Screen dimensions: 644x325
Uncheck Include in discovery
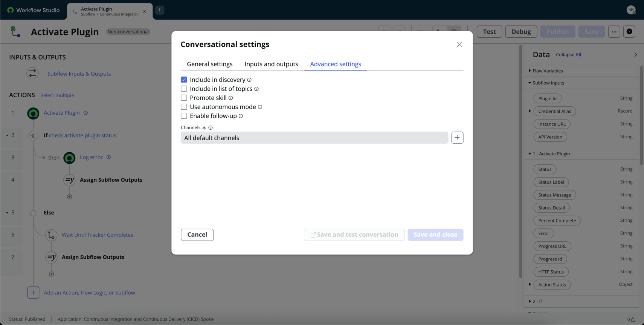pos(184,80)
